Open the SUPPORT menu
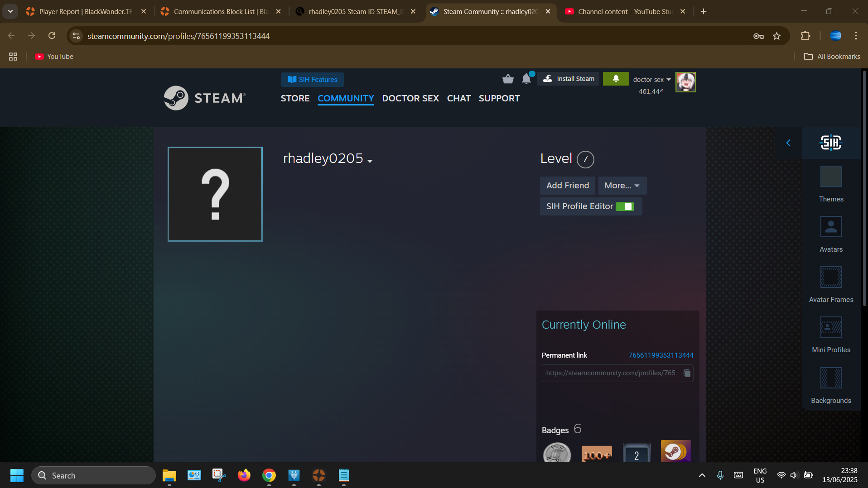The image size is (868, 488). pyautogui.click(x=499, y=98)
